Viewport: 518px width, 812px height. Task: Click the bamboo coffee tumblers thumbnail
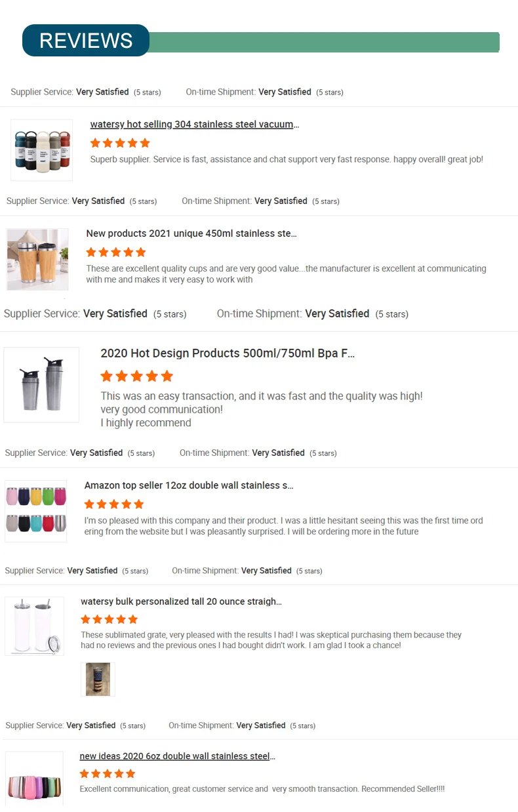pyautogui.click(x=37, y=259)
